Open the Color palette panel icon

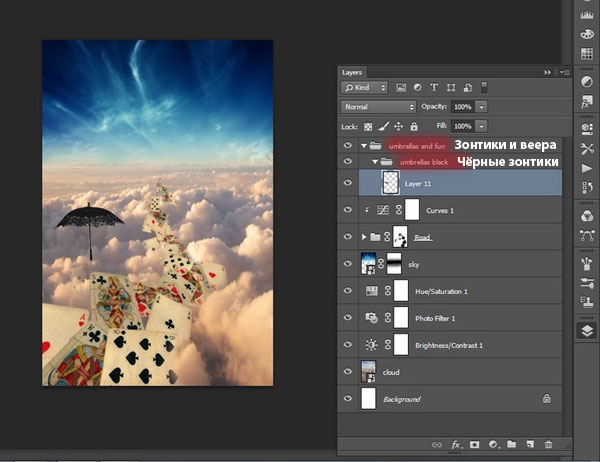click(x=587, y=34)
